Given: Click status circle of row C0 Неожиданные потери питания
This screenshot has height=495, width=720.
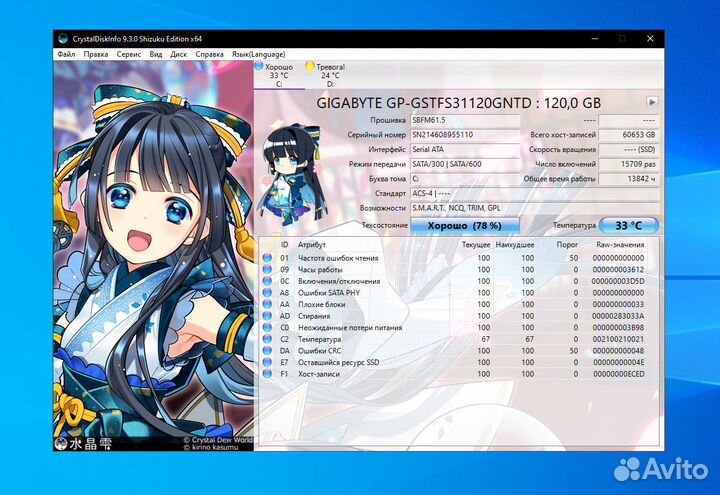Looking at the screenshot, I should pos(267,327).
